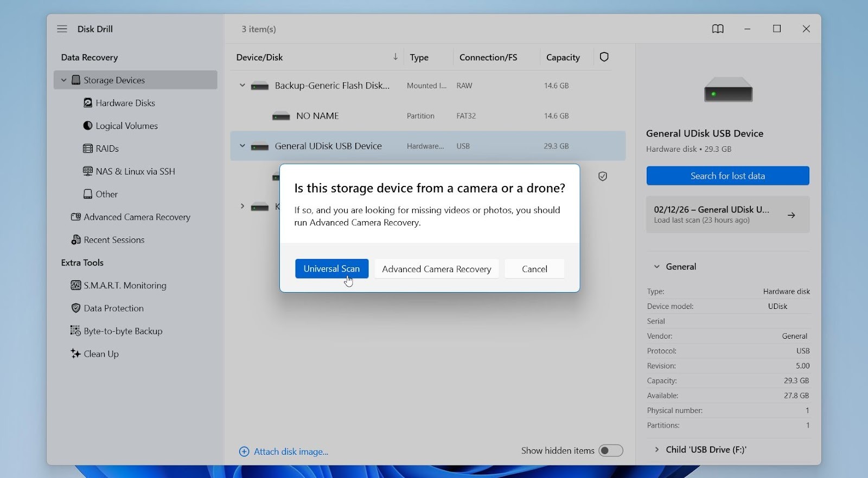Click the '5.00' Revision value

[802, 366]
